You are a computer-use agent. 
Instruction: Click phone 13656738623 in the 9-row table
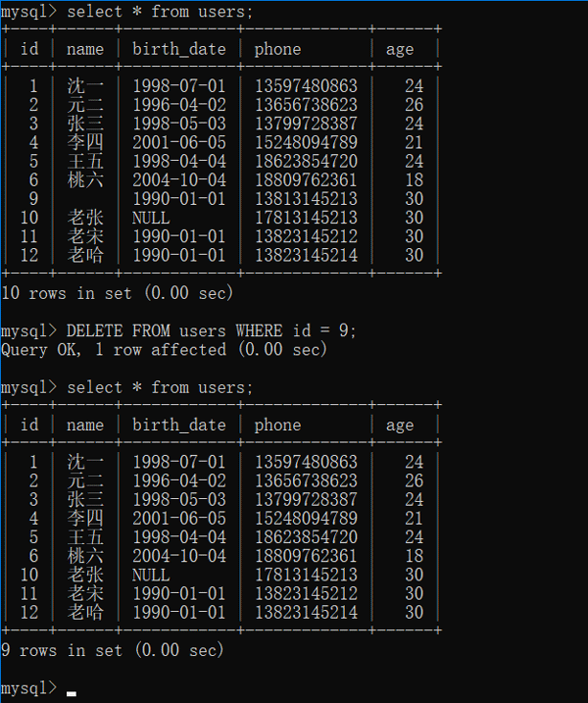tap(306, 480)
